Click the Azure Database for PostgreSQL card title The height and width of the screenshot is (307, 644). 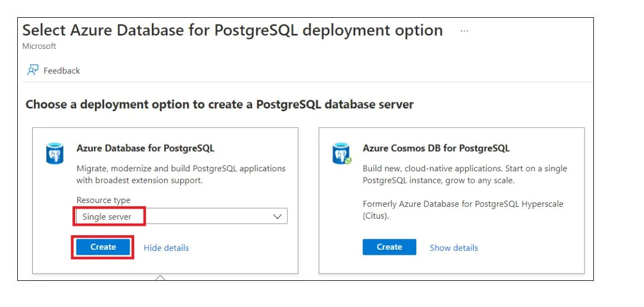[x=145, y=148]
